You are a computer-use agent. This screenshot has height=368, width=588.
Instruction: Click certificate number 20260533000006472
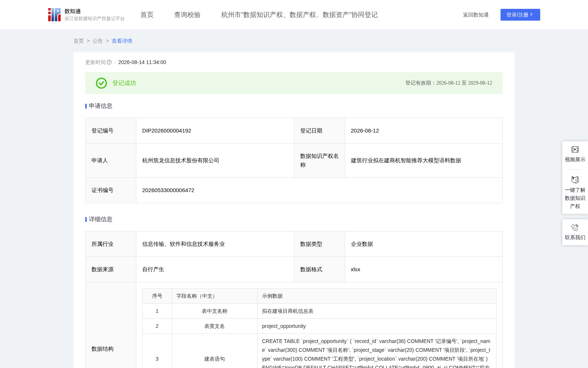tap(168, 190)
